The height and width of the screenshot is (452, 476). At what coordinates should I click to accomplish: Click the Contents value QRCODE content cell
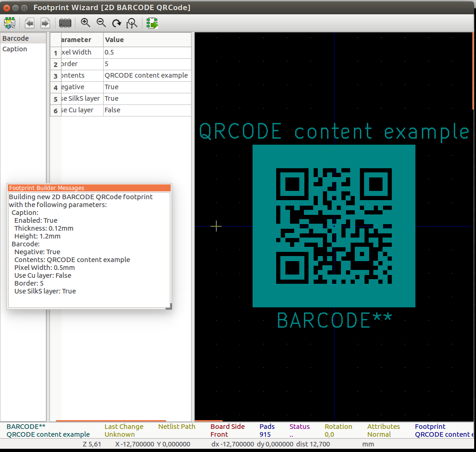147,75
